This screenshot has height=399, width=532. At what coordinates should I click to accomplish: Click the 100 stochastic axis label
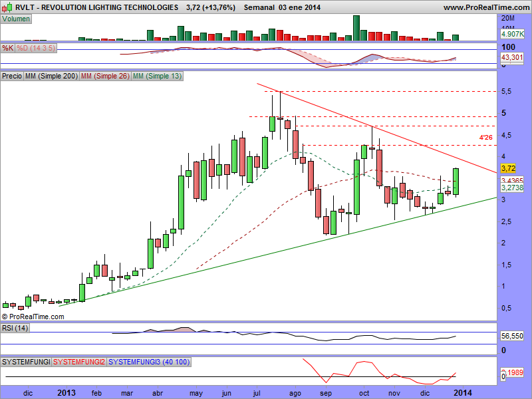click(508, 47)
